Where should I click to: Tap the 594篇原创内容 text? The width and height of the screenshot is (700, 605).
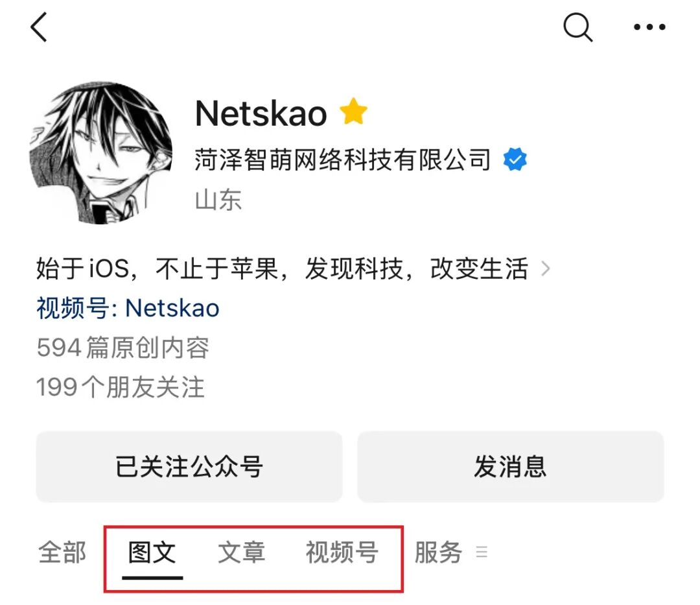point(122,348)
